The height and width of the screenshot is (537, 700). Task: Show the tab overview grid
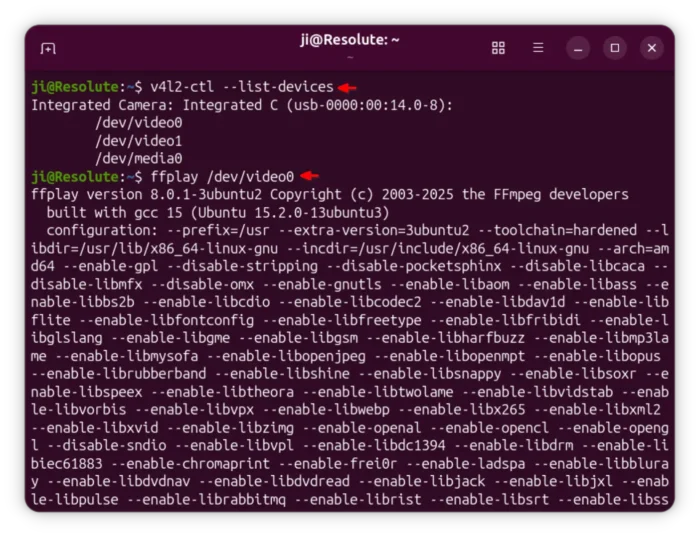point(498,48)
